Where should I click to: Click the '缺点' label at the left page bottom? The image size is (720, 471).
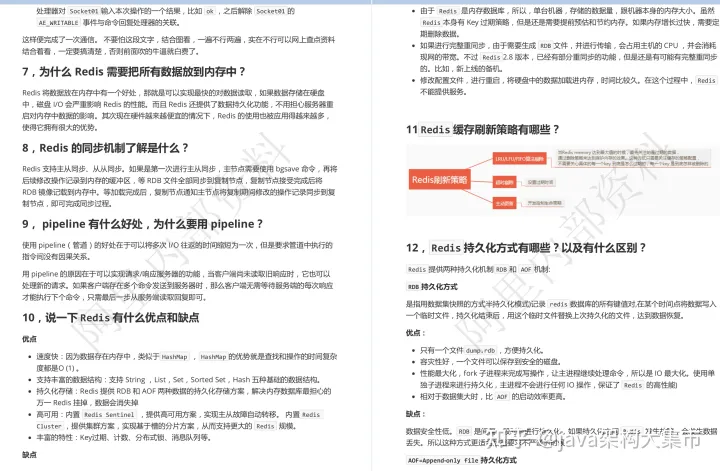(29, 455)
